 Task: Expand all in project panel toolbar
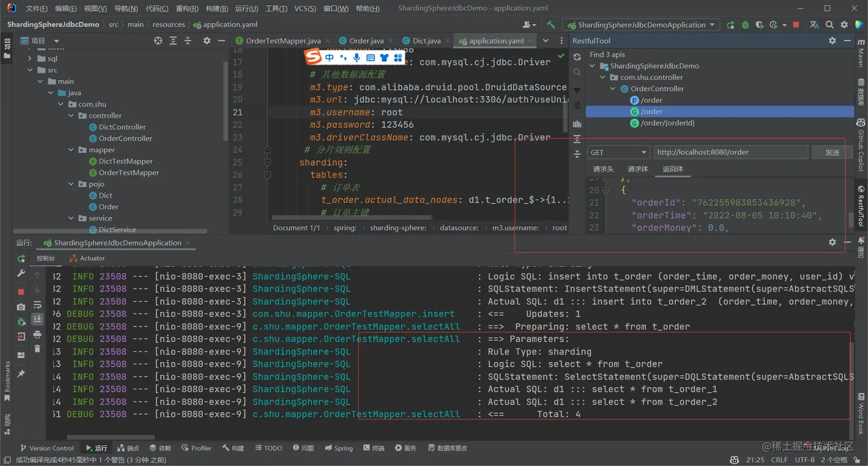coord(173,41)
